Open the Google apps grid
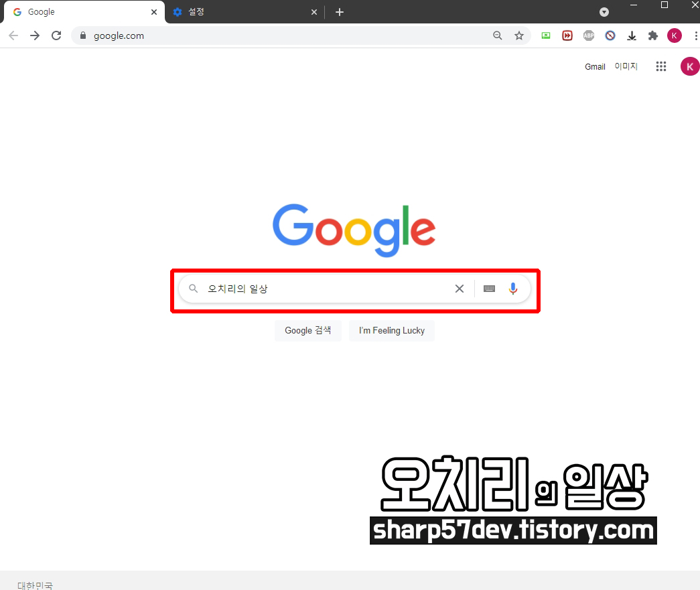Screen dimensions: 700x590 (x=660, y=66)
